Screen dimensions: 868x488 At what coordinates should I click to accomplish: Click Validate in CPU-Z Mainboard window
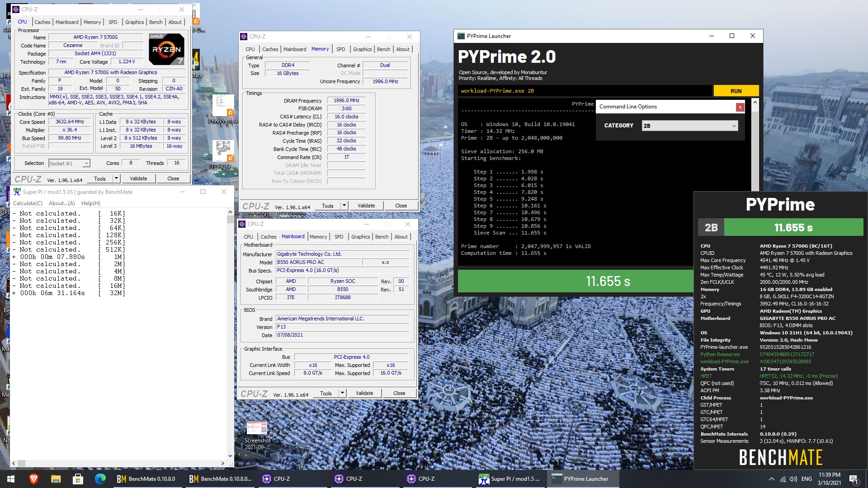tap(364, 393)
